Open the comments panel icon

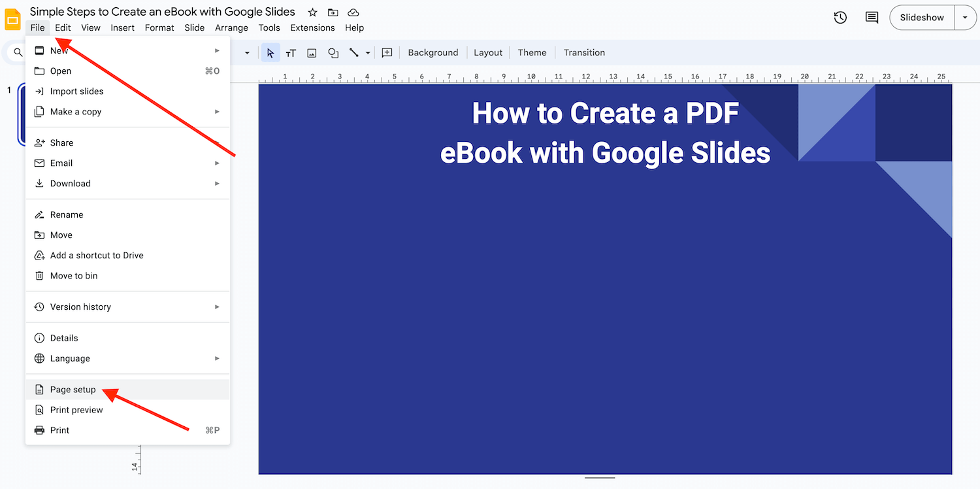coord(872,18)
